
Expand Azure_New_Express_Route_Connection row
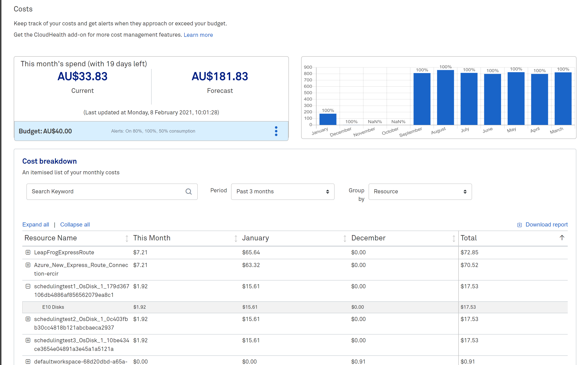click(x=28, y=265)
